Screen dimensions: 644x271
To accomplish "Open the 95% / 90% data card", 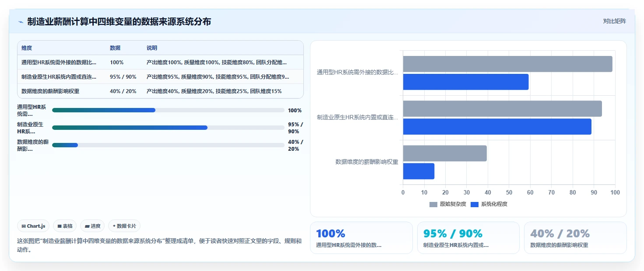I will pyautogui.click(x=468, y=238).
